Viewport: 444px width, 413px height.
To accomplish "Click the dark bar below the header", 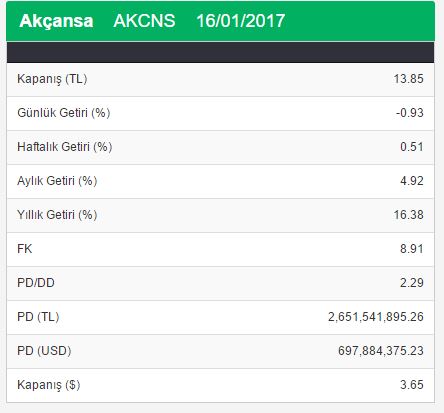I will pyautogui.click(x=221, y=52).
